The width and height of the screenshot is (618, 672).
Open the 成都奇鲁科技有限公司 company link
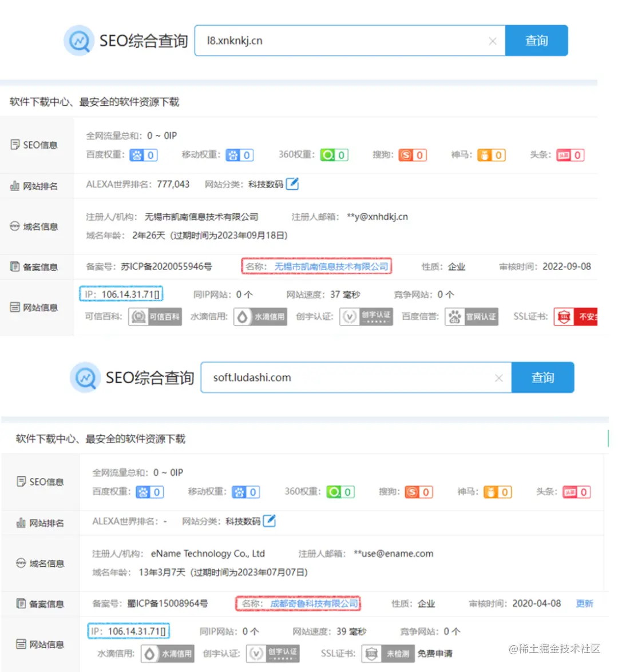click(314, 603)
